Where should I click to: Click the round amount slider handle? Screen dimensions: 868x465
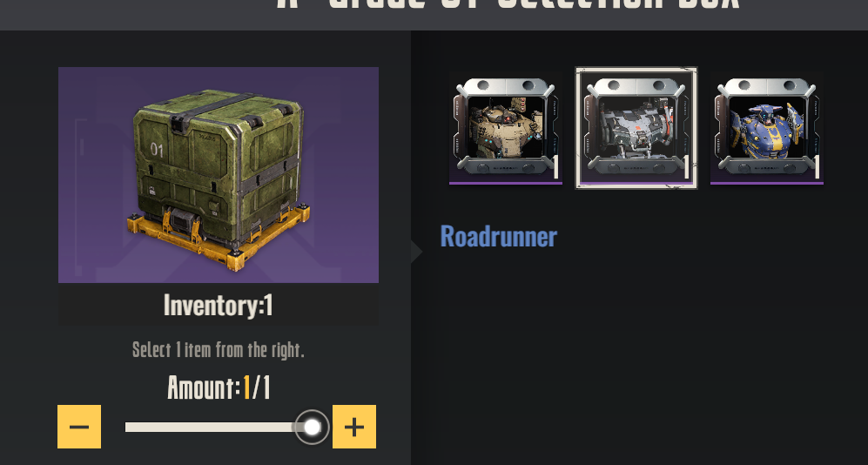point(313,427)
